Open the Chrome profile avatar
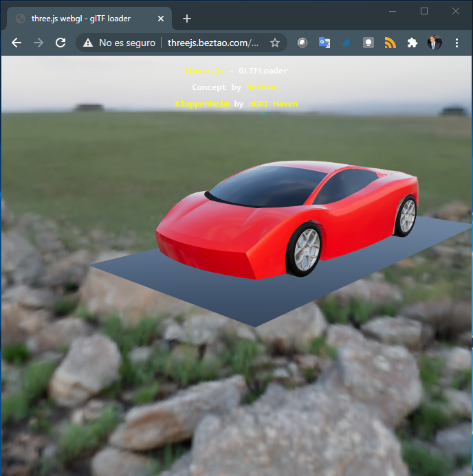Viewport: 473px width, 476px height. point(434,43)
